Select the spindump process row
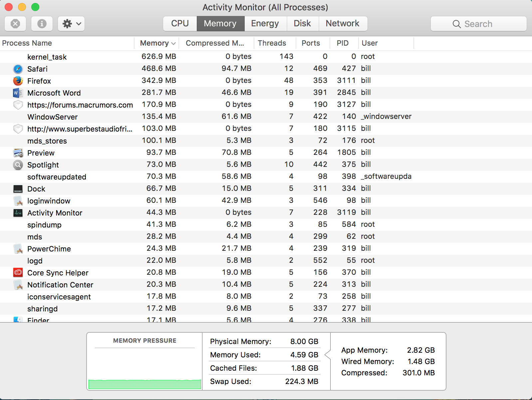This screenshot has height=400, width=532. pyautogui.click(x=266, y=225)
